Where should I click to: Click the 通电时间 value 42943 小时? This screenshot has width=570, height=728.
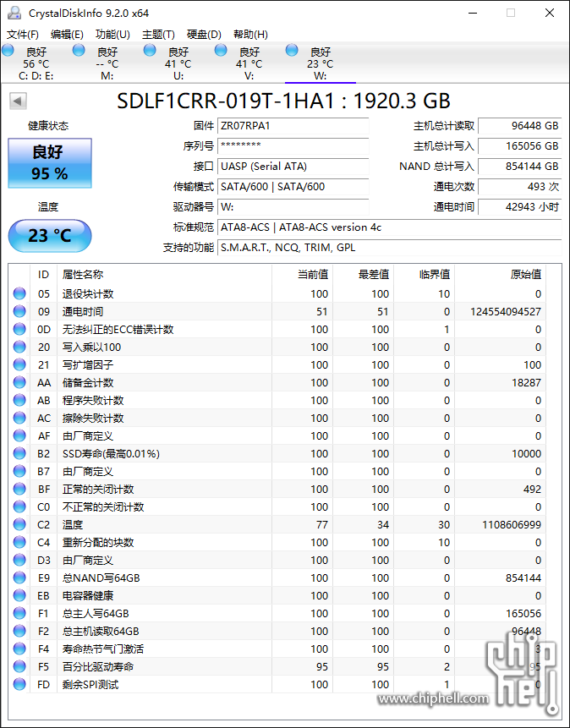[520, 207]
